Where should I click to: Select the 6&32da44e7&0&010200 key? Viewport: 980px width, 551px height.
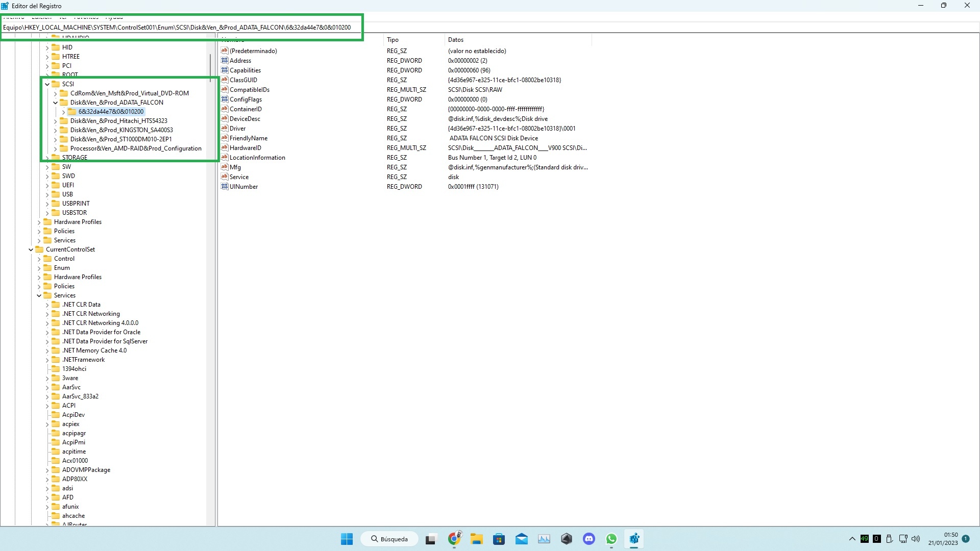(x=111, y=111)
